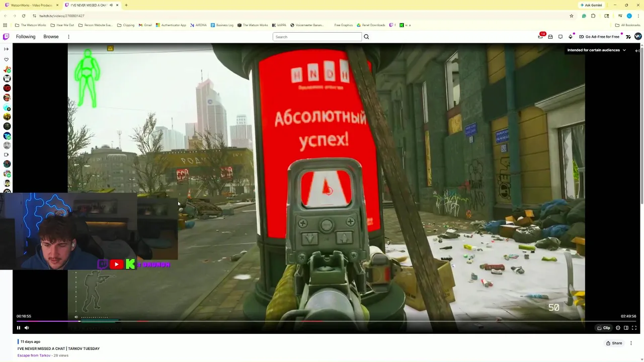644x362 pixels.
Task: Open Panel Downloads bookmark
Action: click(371, 25)
